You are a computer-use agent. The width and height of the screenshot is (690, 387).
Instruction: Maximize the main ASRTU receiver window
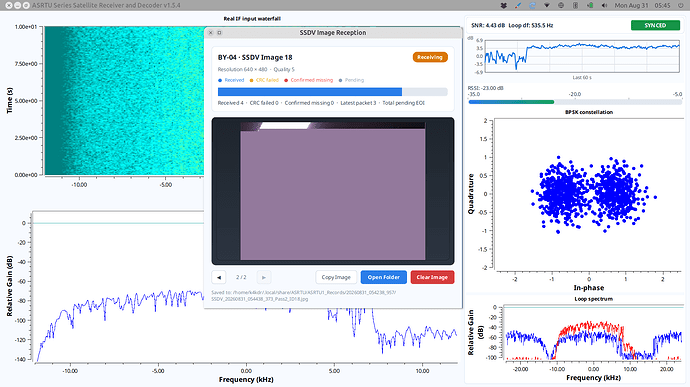26,5
